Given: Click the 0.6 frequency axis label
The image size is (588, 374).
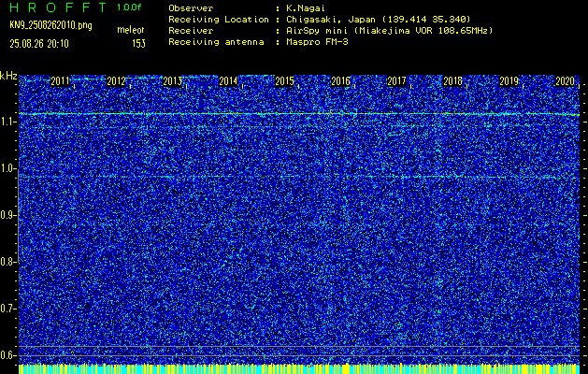Looking at the screenshot, I should coord(7,355).
